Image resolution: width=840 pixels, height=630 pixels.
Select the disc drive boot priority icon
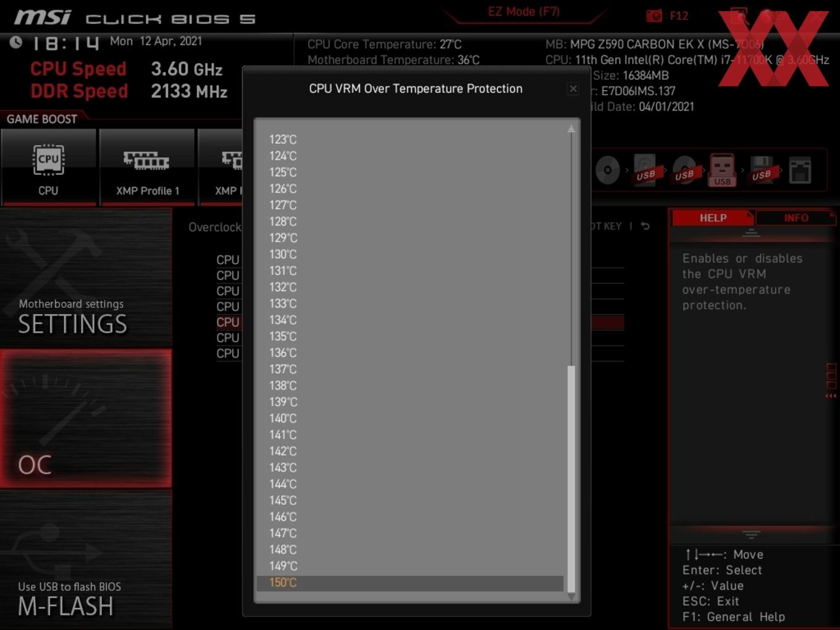click(608, 170)
